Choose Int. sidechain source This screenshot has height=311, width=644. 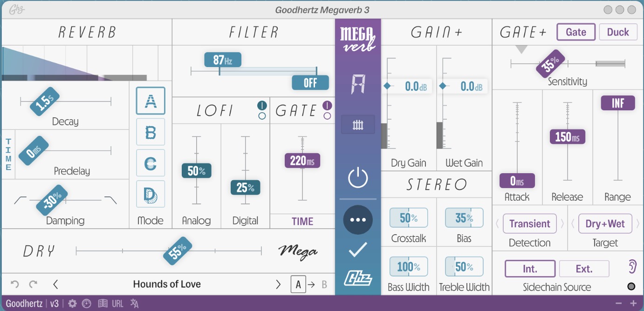click(530, 269)
